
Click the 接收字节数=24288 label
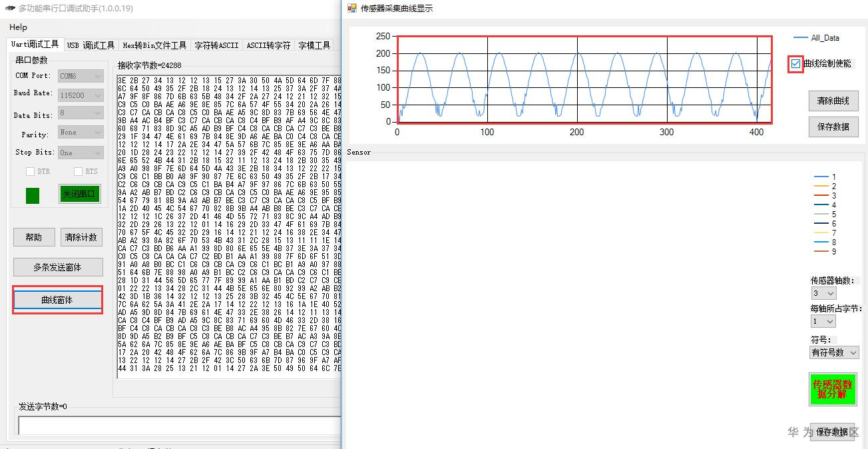click(150, 65)
